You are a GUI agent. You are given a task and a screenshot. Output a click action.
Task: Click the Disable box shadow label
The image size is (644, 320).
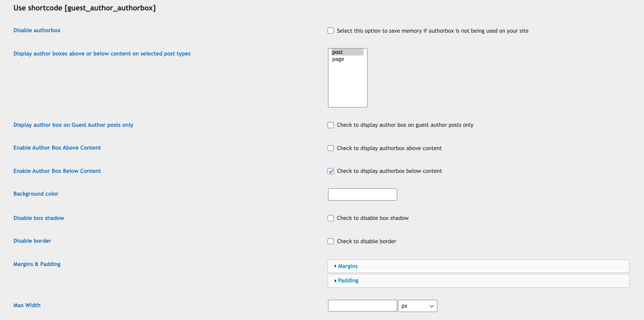point(39,218)
